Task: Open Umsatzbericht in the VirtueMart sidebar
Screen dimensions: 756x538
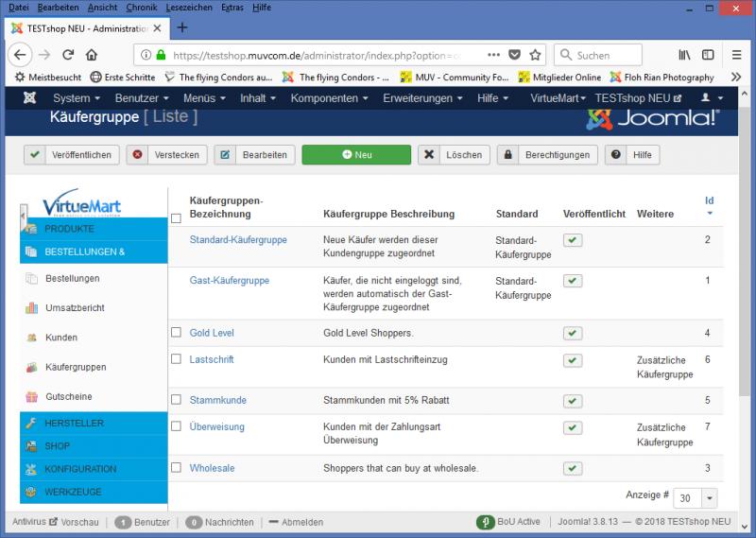Action: coord(74,308)
